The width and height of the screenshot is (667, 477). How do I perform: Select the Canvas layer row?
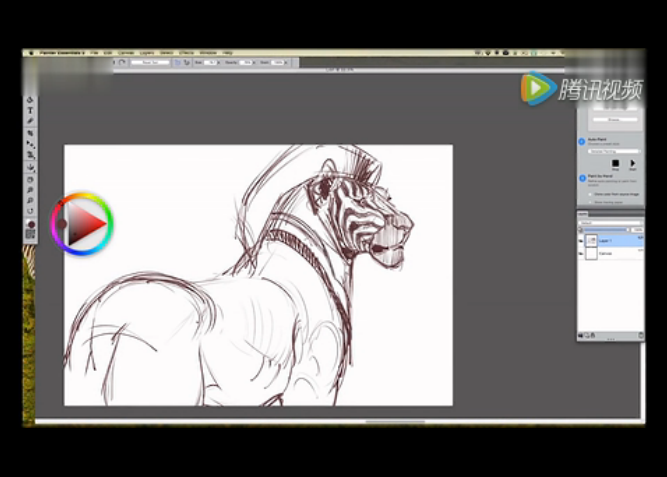pos(610,254)
